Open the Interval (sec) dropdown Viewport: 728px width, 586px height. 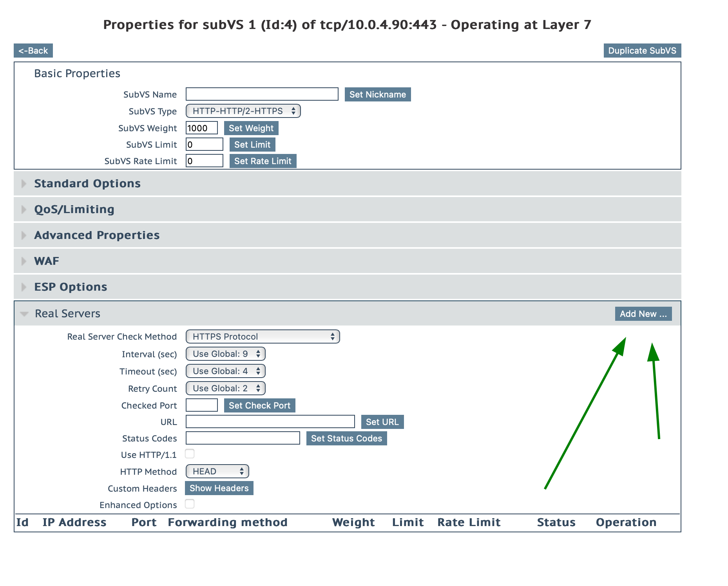(225, 354)
